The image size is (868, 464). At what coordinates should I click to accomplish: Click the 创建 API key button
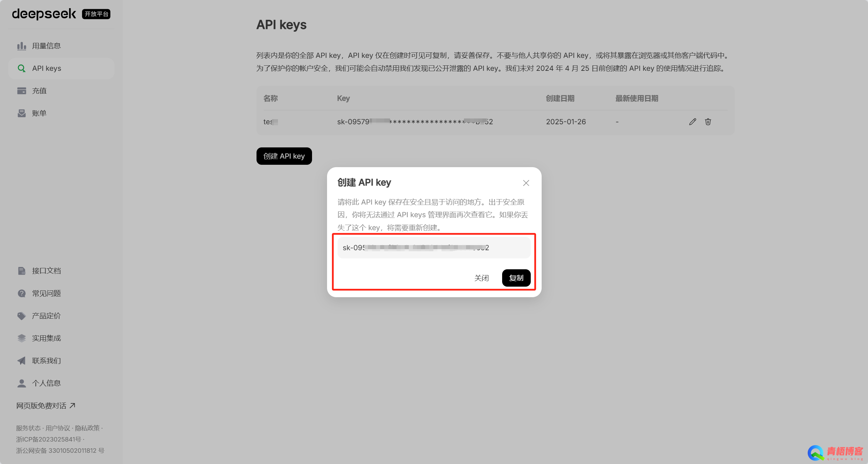coord(284,156)
